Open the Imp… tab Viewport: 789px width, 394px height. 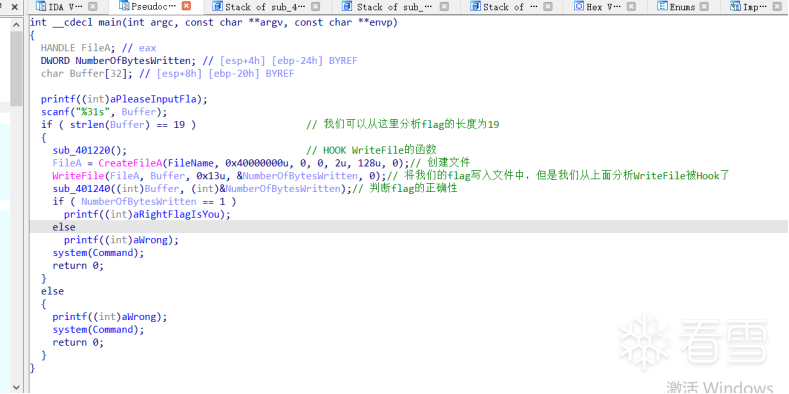[755, 7]
